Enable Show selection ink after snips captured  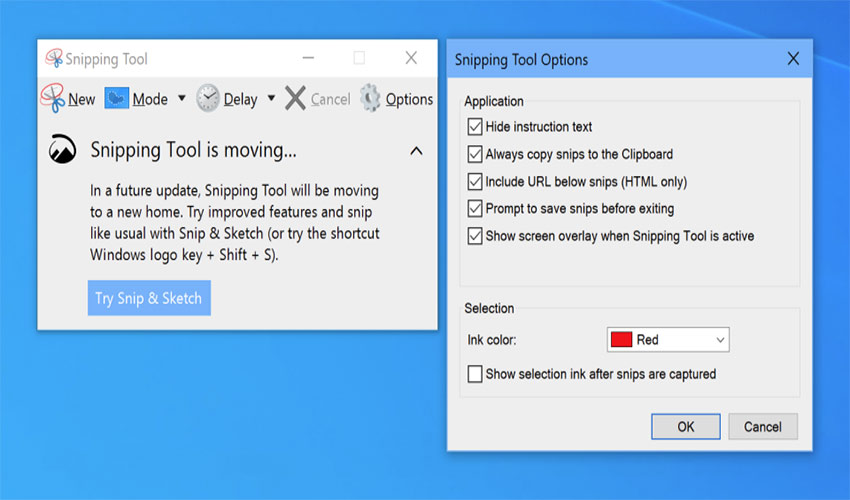[475, 374]
